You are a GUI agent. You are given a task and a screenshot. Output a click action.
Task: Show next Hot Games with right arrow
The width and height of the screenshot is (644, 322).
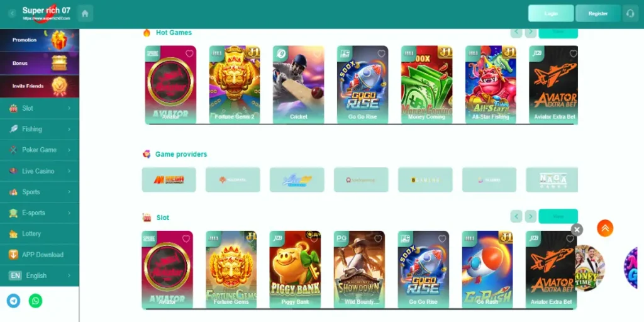click(531, 32)
